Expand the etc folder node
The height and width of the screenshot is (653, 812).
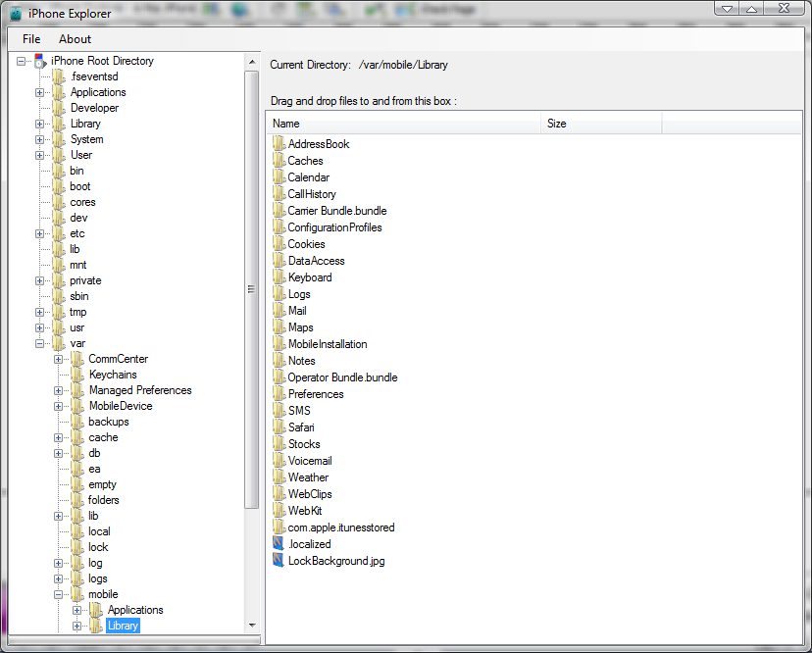[x=39, y=233]
